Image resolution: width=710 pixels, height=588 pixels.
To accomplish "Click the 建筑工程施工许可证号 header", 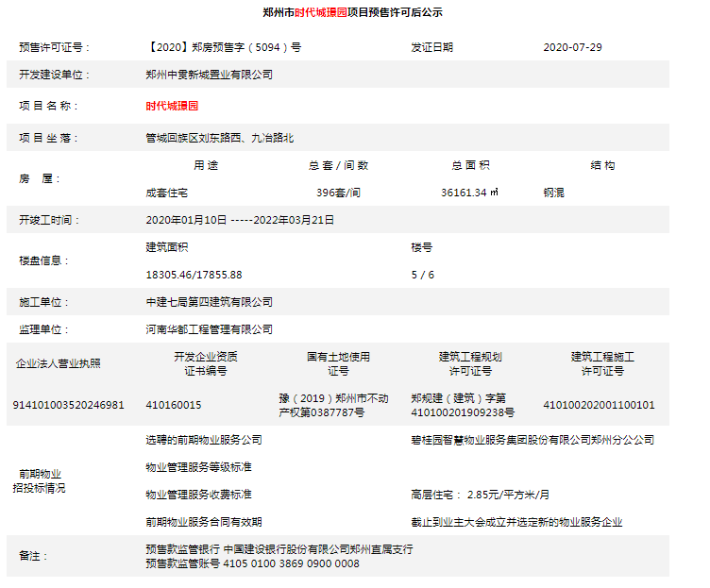I will click(602, 364).
